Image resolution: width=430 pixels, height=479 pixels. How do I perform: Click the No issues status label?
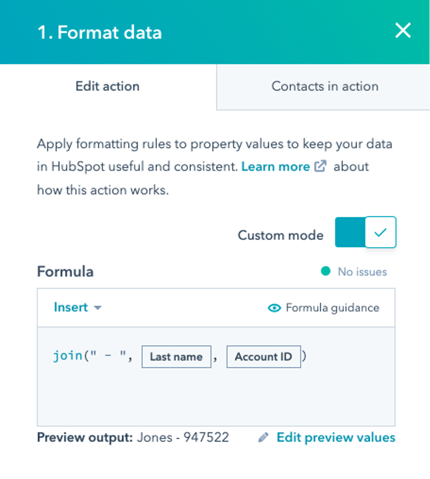pos(362,272)
